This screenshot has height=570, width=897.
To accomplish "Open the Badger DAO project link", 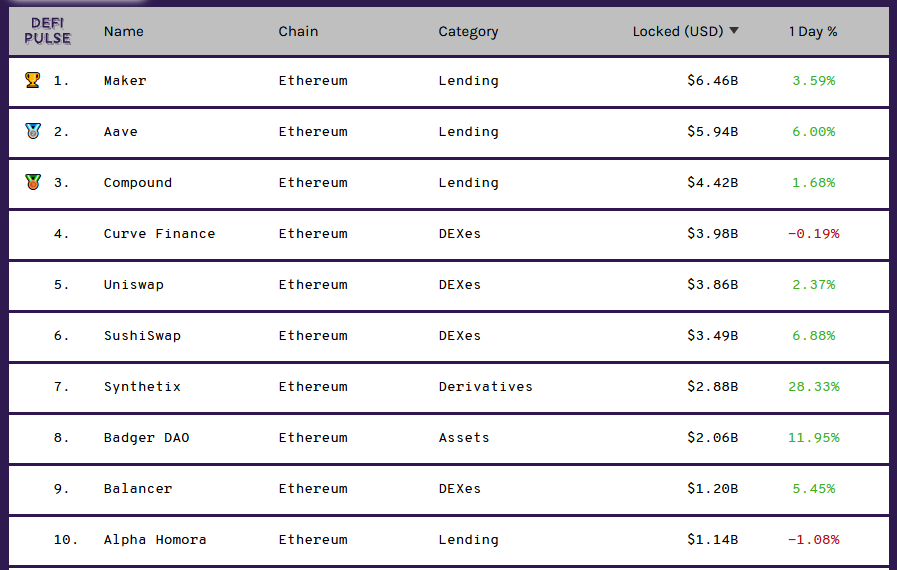I will click(146, 438).
